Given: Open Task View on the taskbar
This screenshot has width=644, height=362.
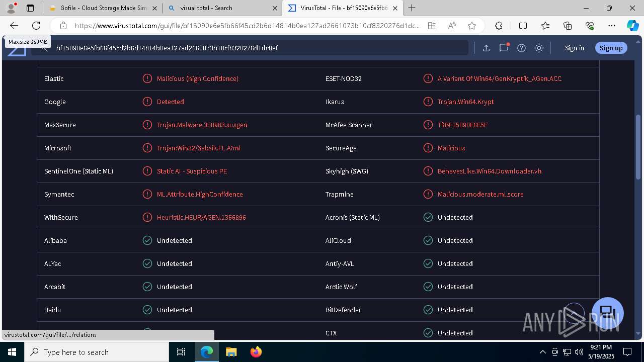Looking at the screenshot, I should coord(181,352).
